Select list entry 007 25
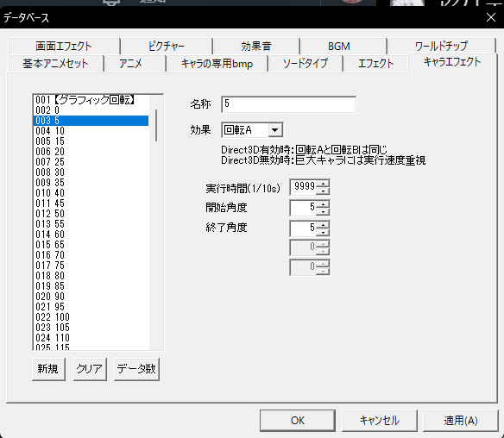This screenshot has width=504, height=438. coord(91,162)
